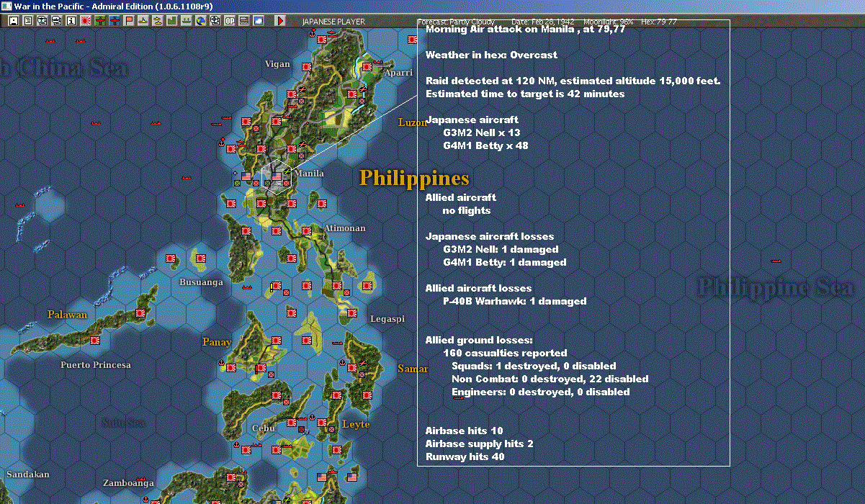Screen dimensions: 865x504
Task: Click the 'Date: Feb 28, 1942' text
Action: tap(542, 22)
